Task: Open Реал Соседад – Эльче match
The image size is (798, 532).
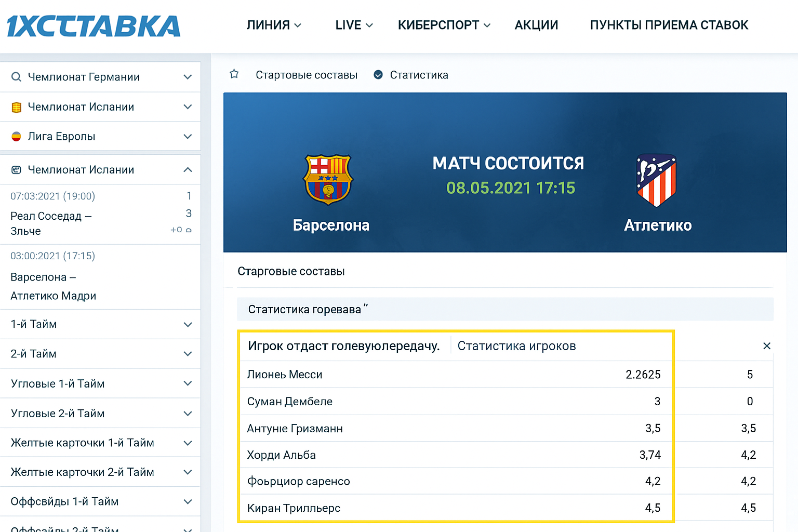Action: [x=51, y=223]
